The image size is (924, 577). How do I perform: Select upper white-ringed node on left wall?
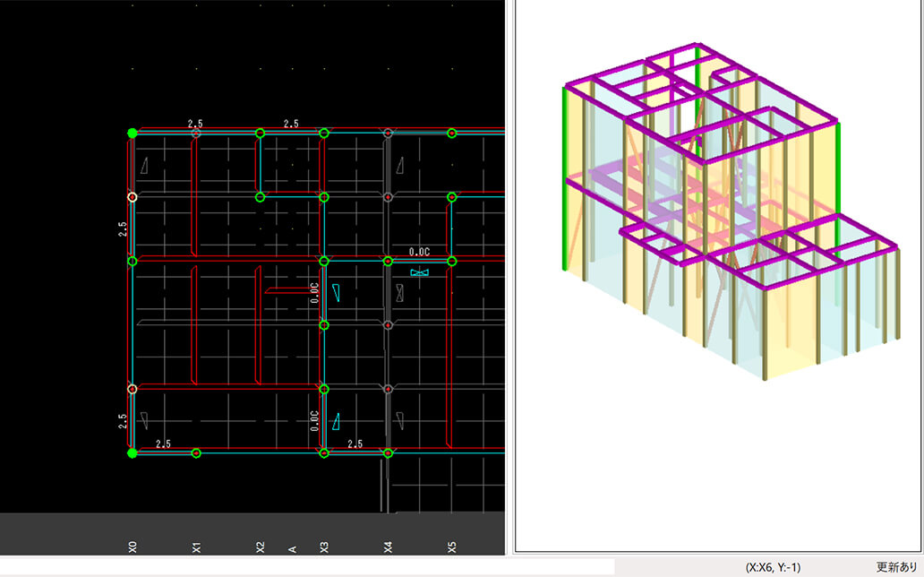point(133,197)
